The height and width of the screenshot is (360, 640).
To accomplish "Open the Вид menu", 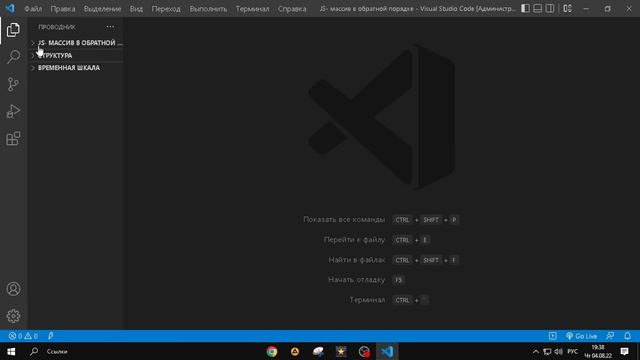I will click(136, 9).
